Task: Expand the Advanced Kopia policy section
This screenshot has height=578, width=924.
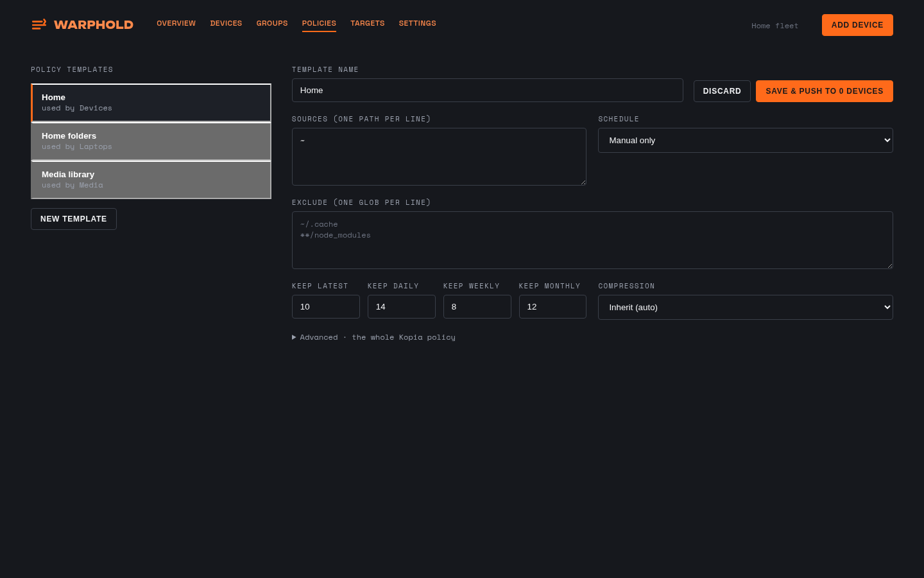Action: pos(374,337)
